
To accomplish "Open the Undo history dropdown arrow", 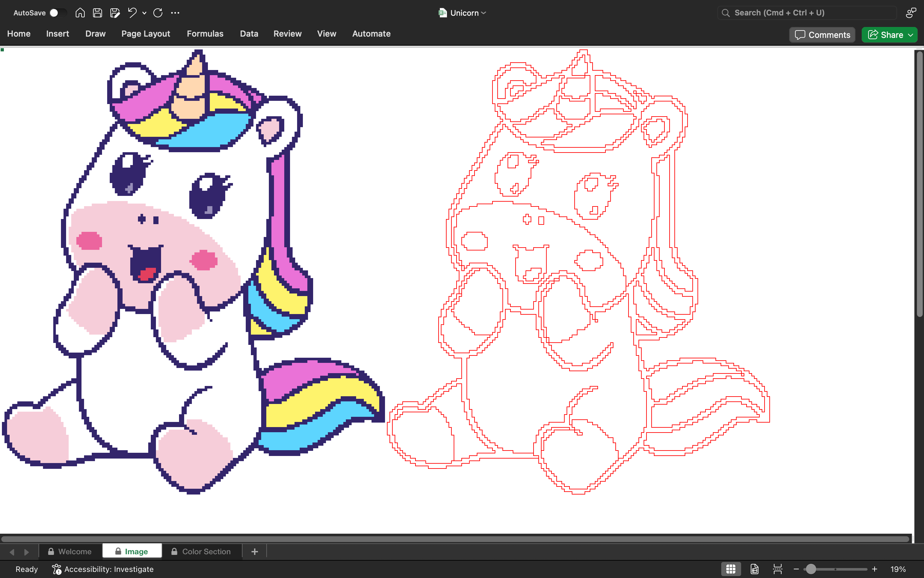I will click(x=144, y=13).
